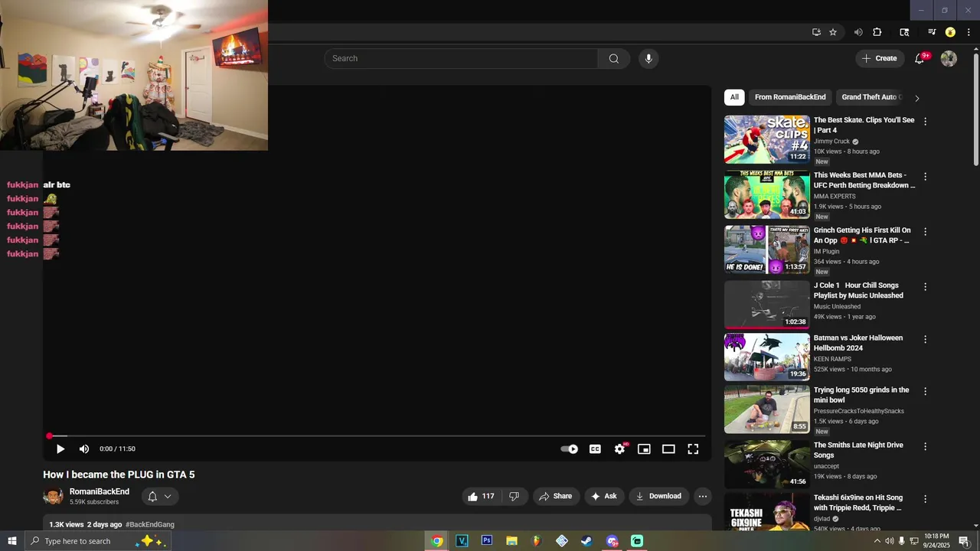Image resolution: width=980 pixels, height=551 pixels.
Task: Open video player settings gear
Action: [620, 449]
